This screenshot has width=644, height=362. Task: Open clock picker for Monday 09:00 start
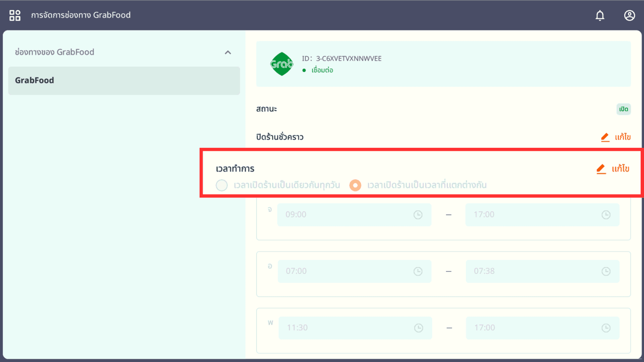[418, 215]
